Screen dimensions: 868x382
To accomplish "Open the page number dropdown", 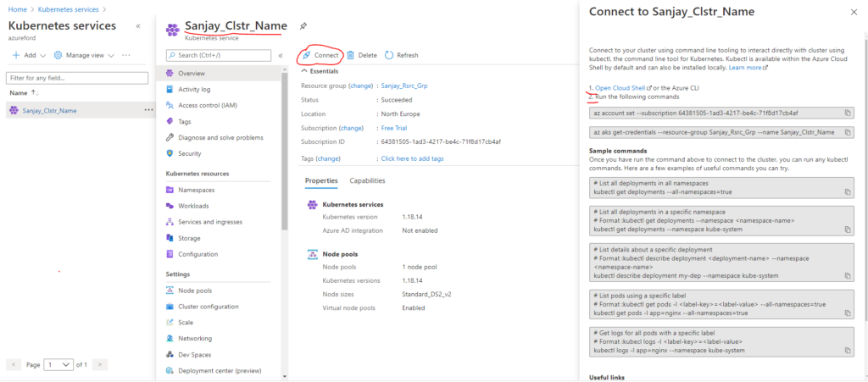I will point(58,365).
